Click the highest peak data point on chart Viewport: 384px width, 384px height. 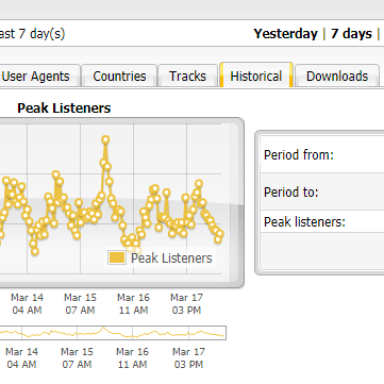[x=105, y=140]
